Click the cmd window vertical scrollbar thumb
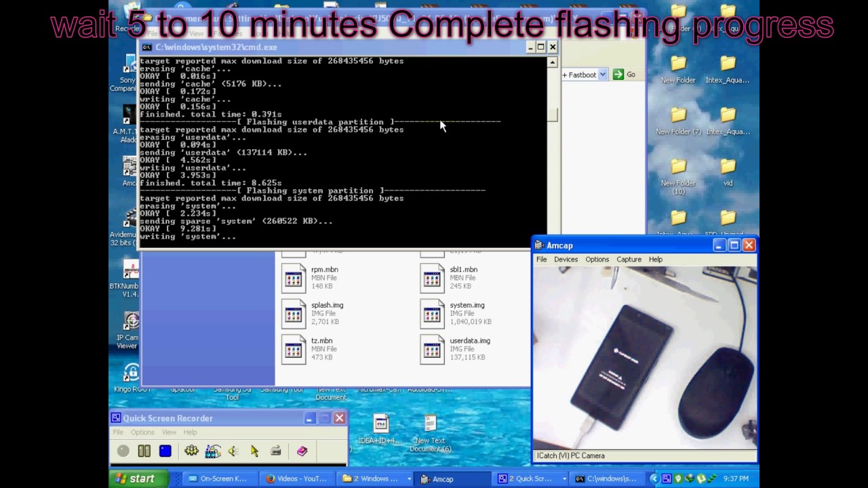The width and height of the screenshot is (868, 488). click(553, 115)
